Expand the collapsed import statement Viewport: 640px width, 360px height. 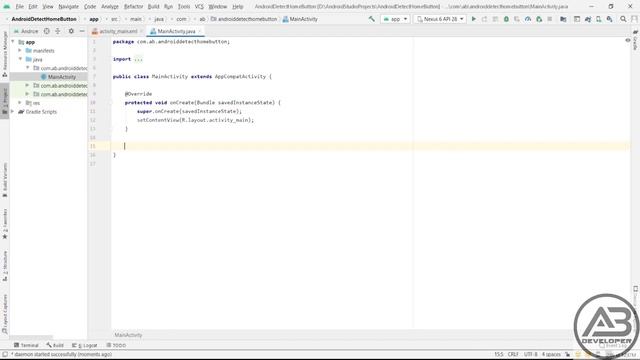[138, 59]
